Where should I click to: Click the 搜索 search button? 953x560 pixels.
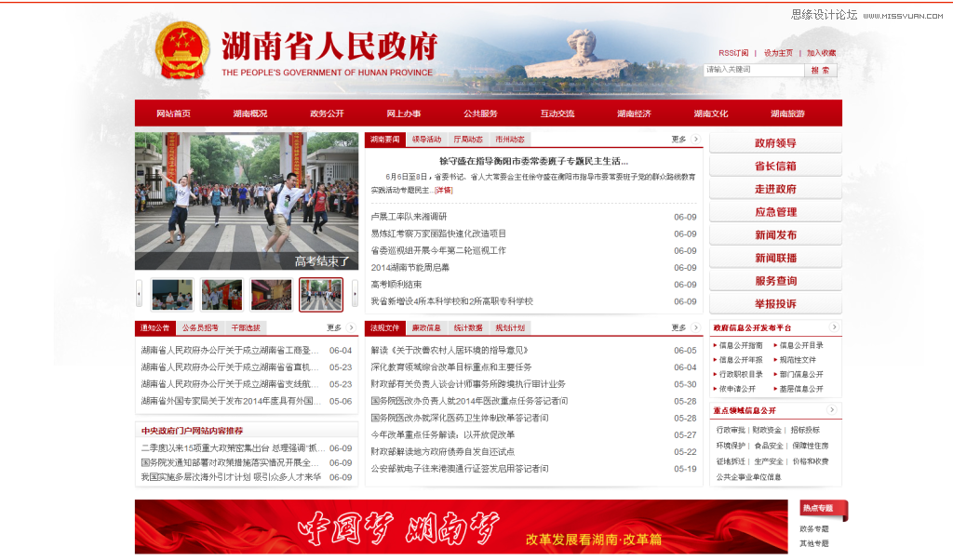point(821,70)
